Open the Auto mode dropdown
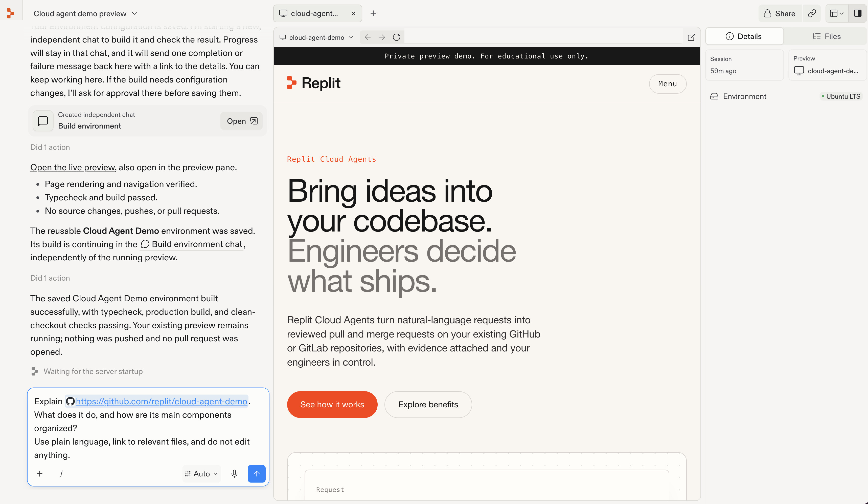Screen dimensions: 868x504 point(201,474)
